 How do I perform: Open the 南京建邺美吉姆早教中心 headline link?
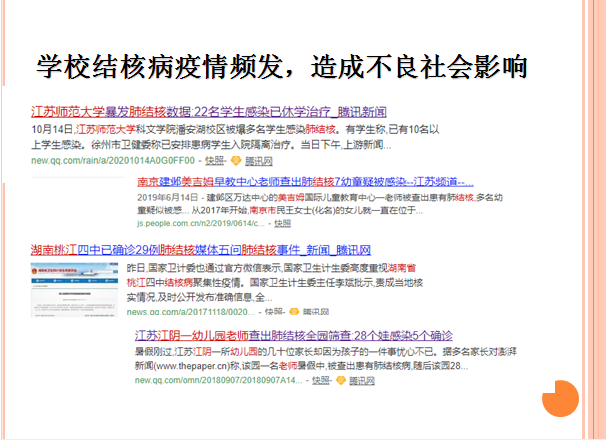click(x=305, y=181)
